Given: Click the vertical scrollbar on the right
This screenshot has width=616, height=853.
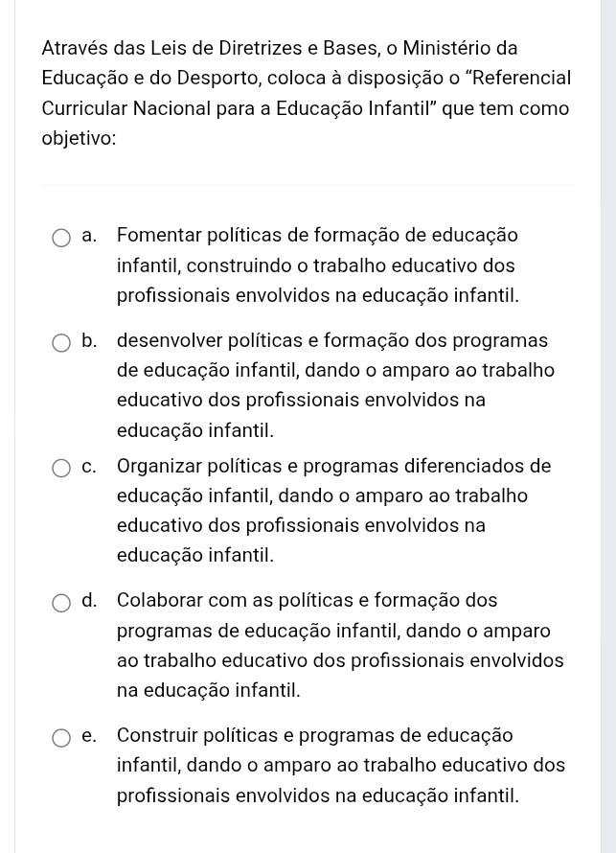Looking at the screenshot, I should pyautogui.click(x=607, y=426).
